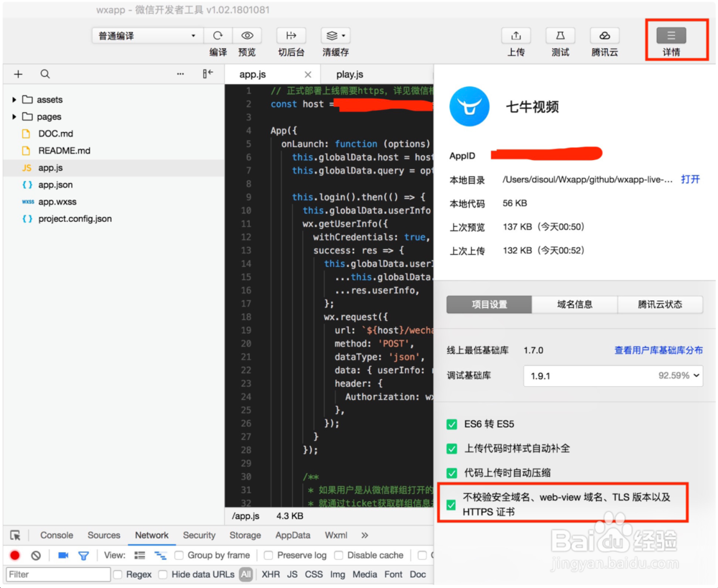The width and height of the screenshot is (718, 588).
Task: Open the three-dot more options in file panel
Action: click(x=180, y=74)
